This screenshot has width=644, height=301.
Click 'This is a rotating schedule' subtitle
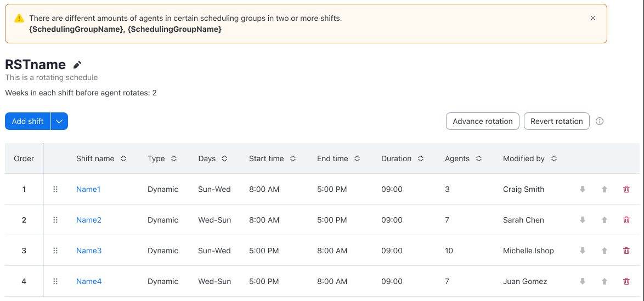(52, 77)
